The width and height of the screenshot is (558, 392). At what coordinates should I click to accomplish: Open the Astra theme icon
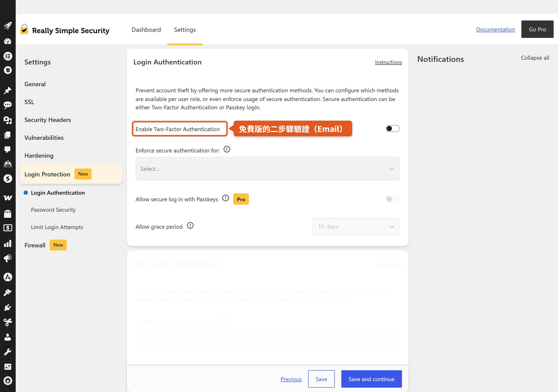pyautogui.click(x=8, y=277)
